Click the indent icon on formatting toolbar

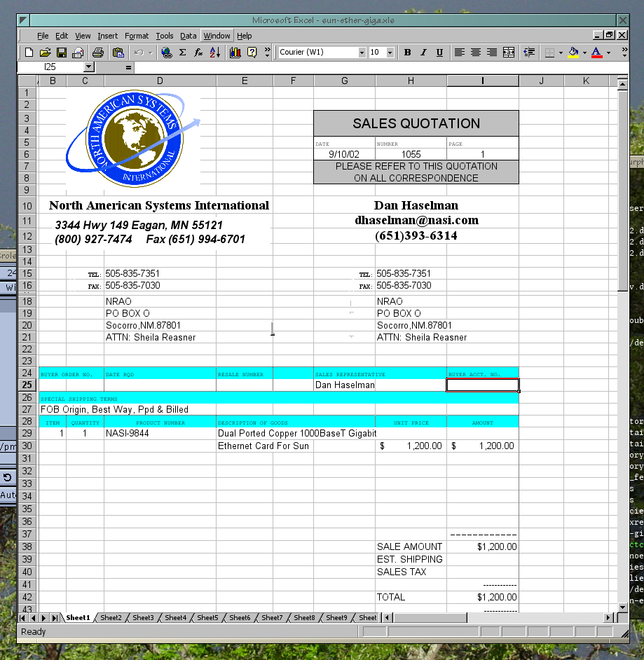click(529, 52)
